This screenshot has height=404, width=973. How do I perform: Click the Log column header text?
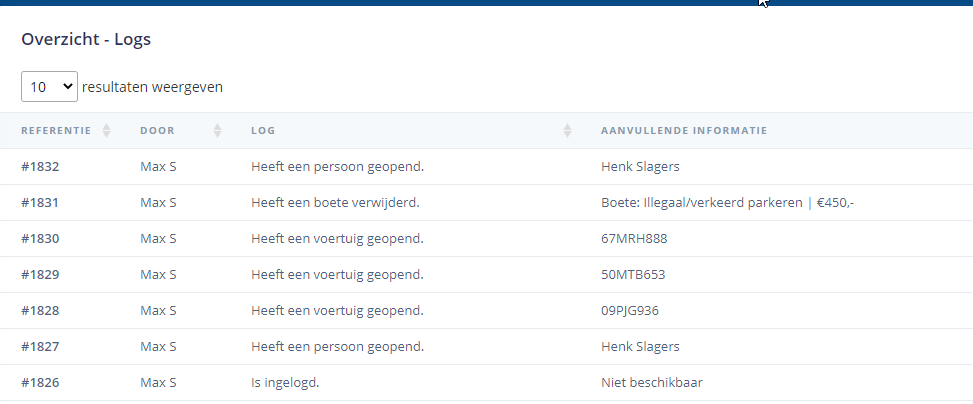263,131
